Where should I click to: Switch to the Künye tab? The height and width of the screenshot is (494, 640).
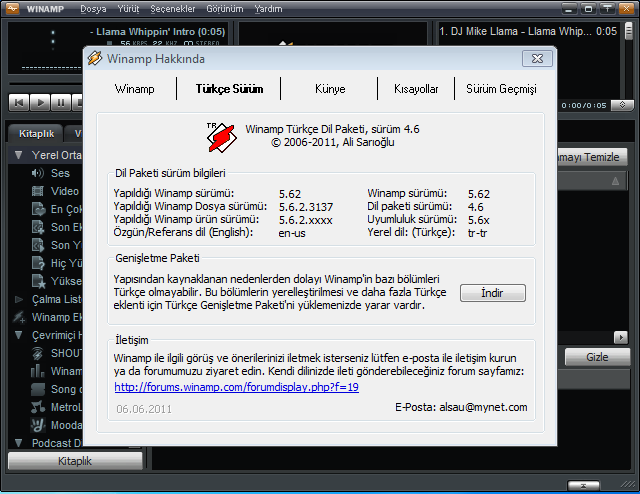point(330,89)
